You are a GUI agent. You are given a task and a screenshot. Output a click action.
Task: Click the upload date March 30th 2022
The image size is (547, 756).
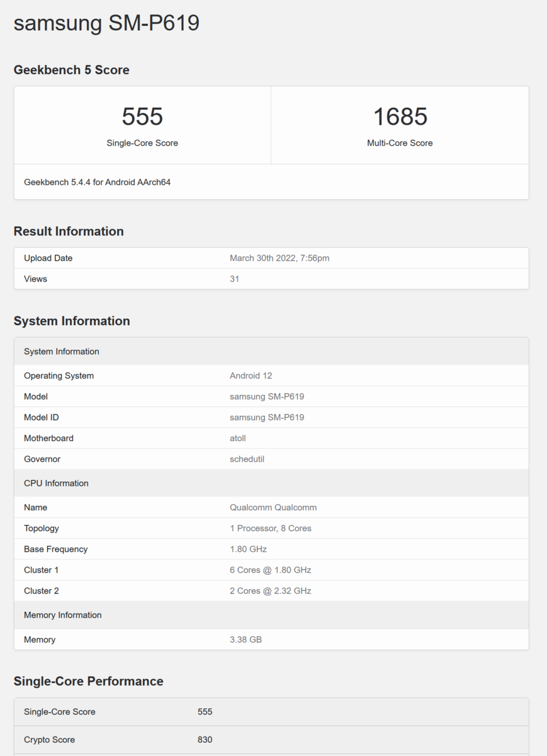279,258
